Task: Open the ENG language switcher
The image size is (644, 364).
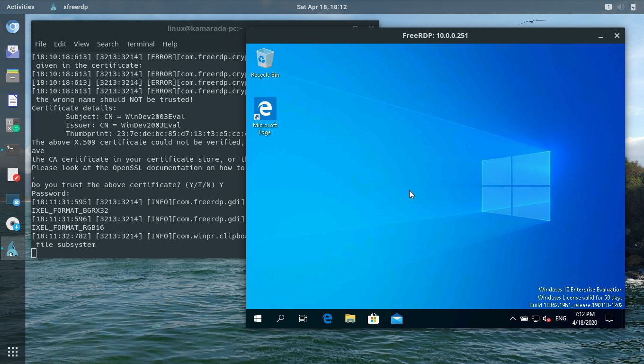Action: click(x=561, y=318)
